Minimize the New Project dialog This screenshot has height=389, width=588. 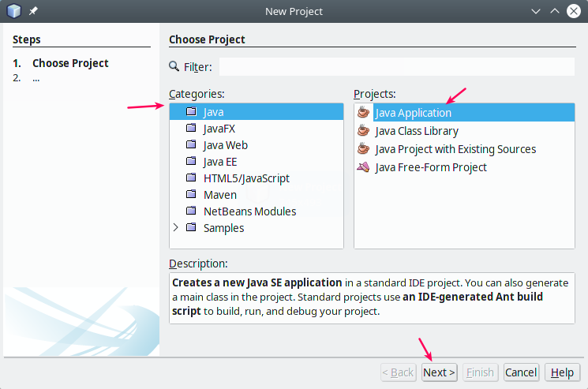[x=536, y=11]
